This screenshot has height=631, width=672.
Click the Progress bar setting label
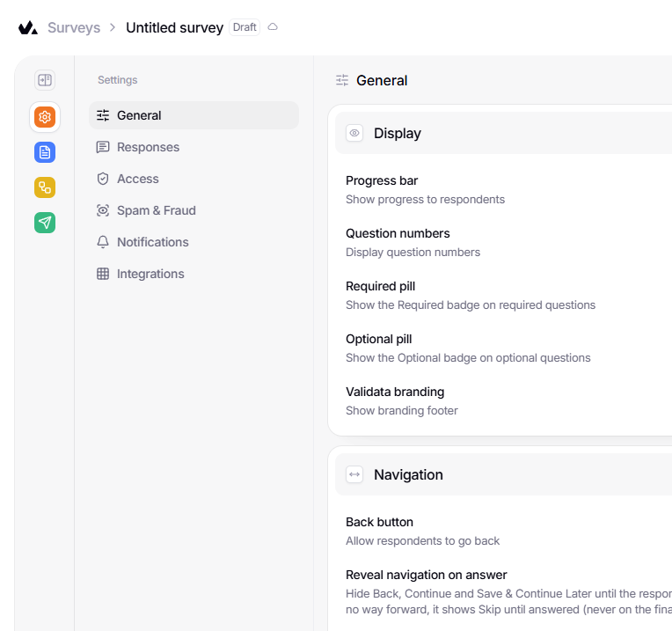(382, 181)
